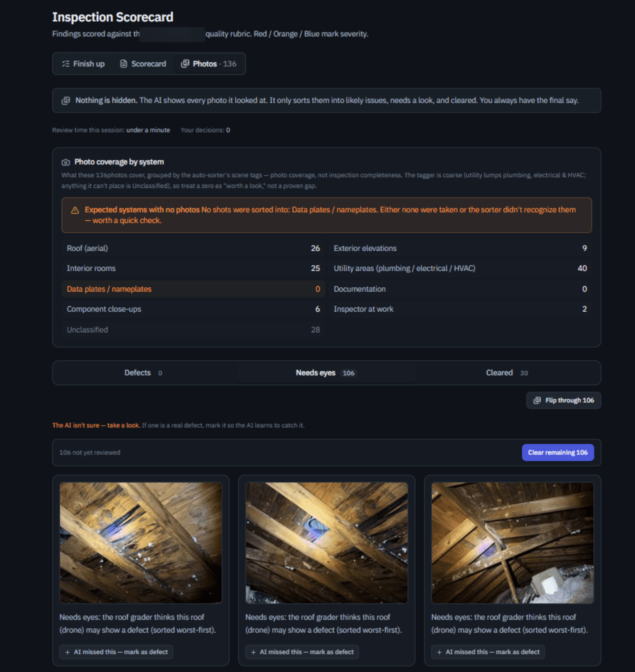Click the Photos gallery icon in tabs
Screen dimensions: 635x672
click(x=185, y=64)
